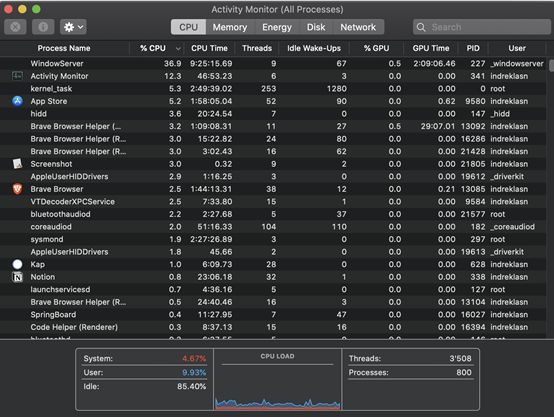
Task: Open the gear action menu
Action: [73, 27]
